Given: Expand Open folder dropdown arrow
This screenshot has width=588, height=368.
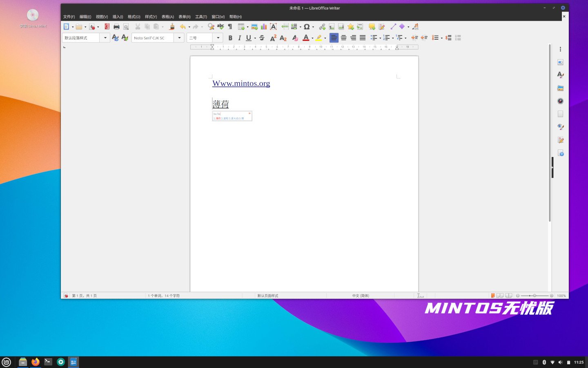Looking at the screenshot, I should (x=85, y=27).
